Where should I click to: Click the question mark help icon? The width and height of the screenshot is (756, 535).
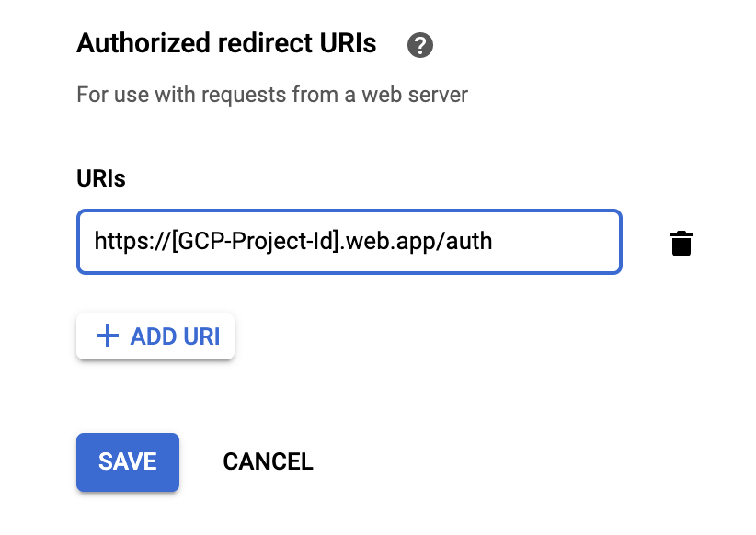pos(421,45)
